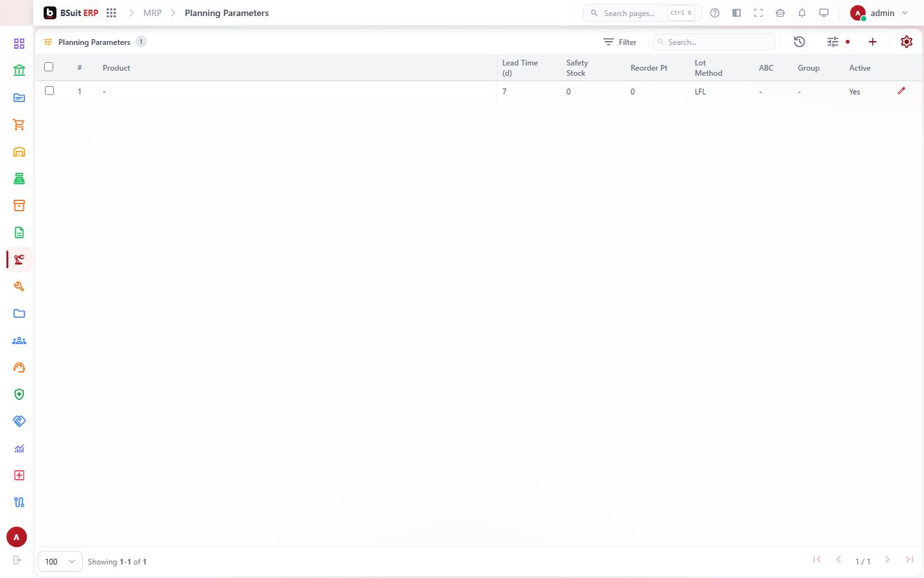Open the app launcher grid next to BSuit ERP
Image resolution: width=924 pixels, height=578 pixels.
pos(111,13)
